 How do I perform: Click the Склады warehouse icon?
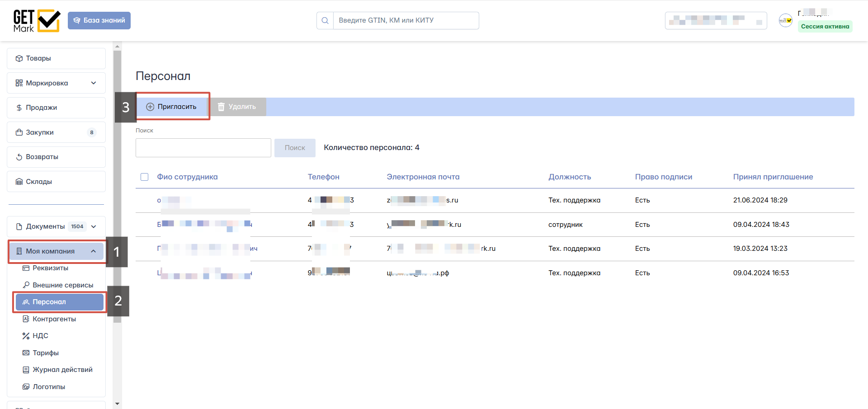(19, 182)
